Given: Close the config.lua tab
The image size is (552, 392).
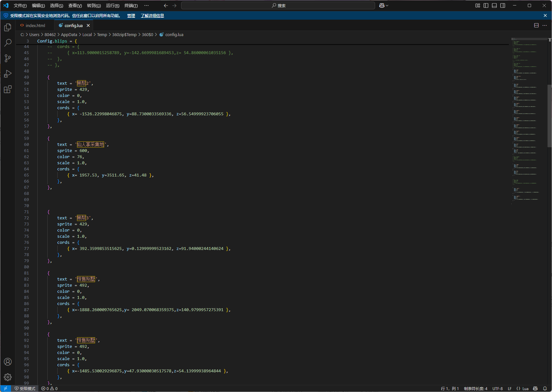Looking at the screenshot, I should coord(88,25).
